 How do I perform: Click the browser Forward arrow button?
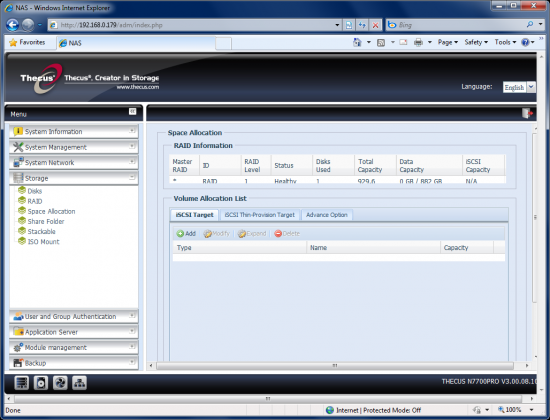28,25
